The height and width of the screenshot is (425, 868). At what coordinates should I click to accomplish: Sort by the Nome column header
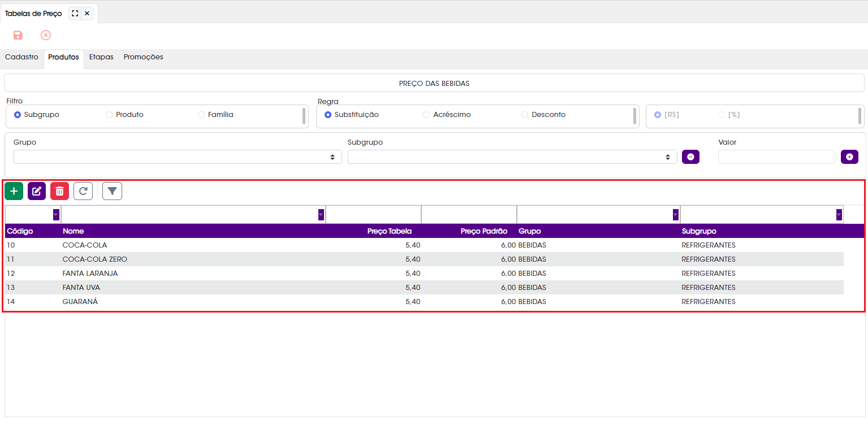click(x=74, y=231)
